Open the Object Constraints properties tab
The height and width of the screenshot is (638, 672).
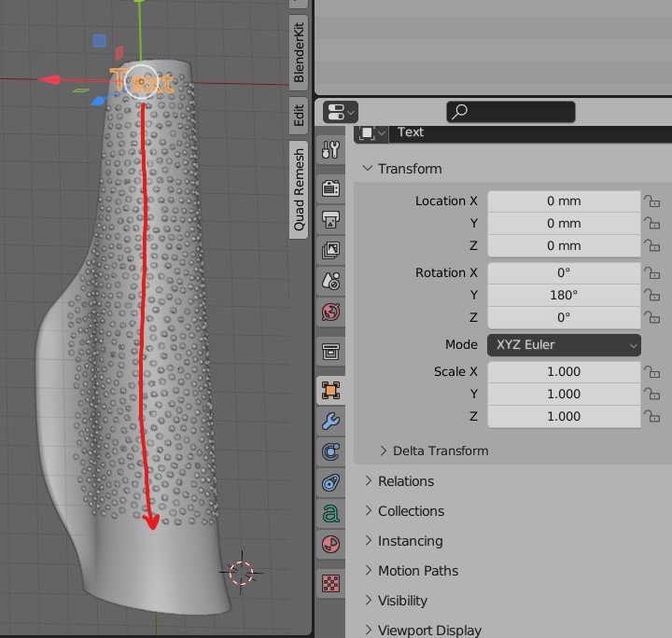330,483
